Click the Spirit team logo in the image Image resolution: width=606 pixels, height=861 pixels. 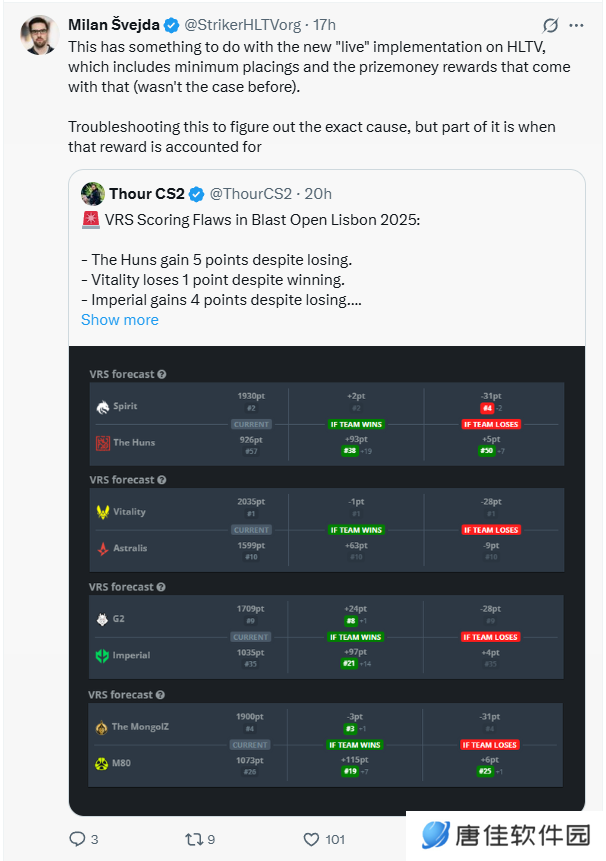[103, 407]
